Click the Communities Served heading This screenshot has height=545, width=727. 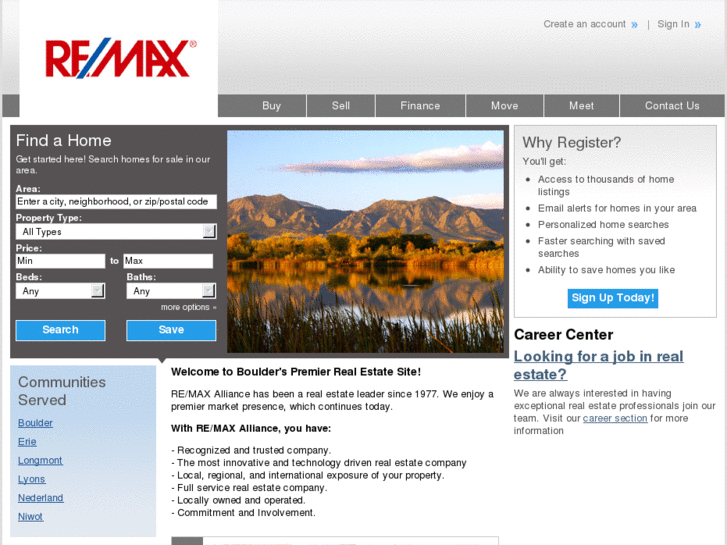(62, 391)
